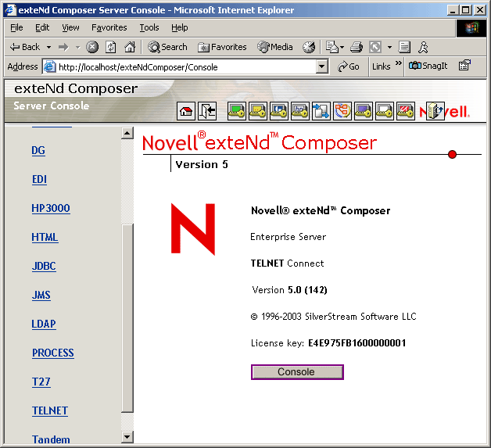The image size is (491, 448).
Task: Open the dropdown arrow beside the fullscreen icon
Action: 389,47
